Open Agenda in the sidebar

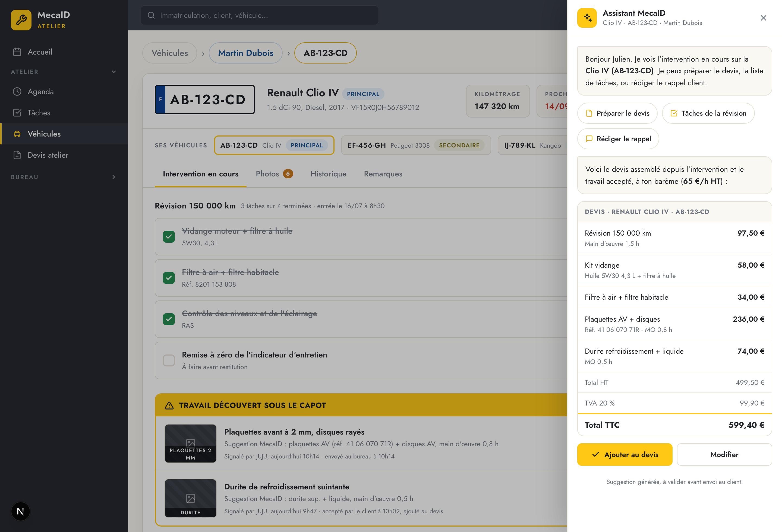coord(64,91)
